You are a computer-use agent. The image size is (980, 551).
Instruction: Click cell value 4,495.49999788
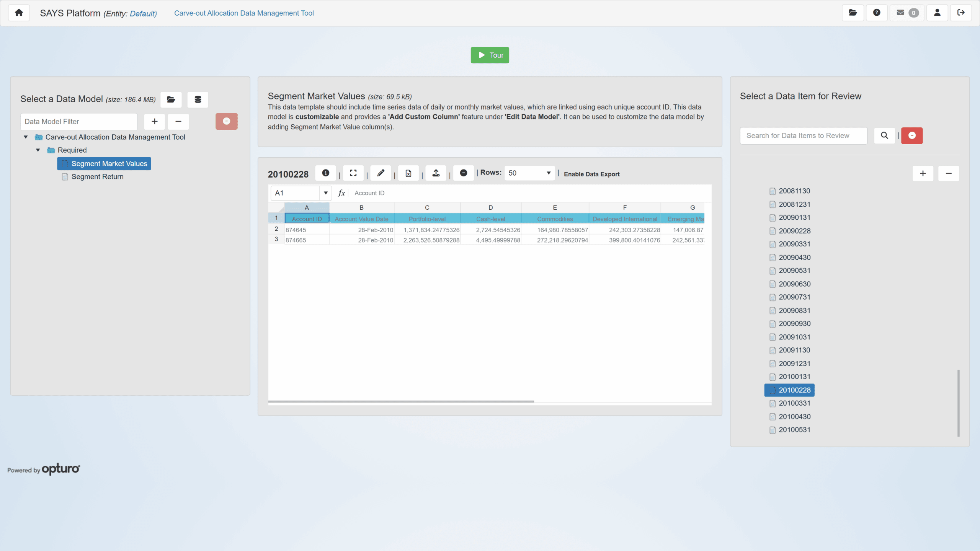pos(491,240)
